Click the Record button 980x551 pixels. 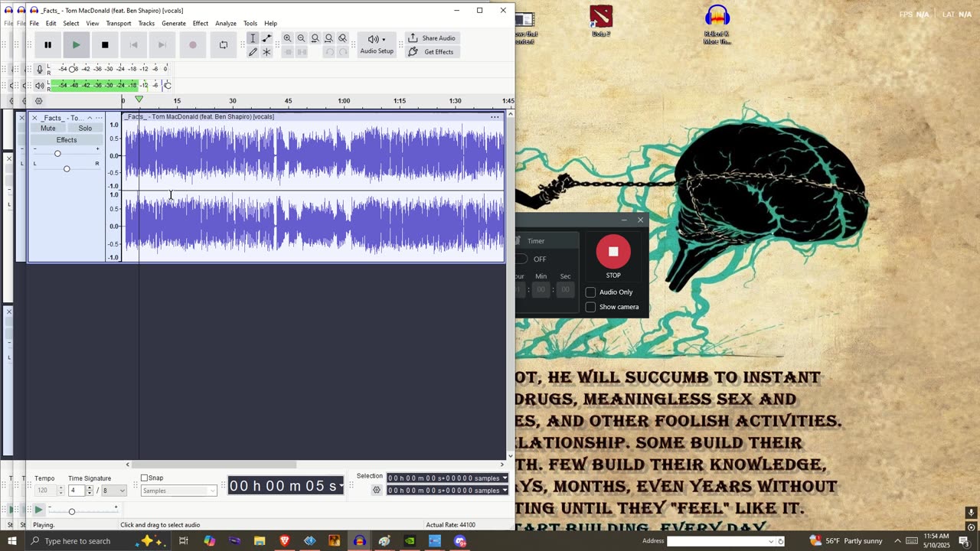[x=192, y=45]
